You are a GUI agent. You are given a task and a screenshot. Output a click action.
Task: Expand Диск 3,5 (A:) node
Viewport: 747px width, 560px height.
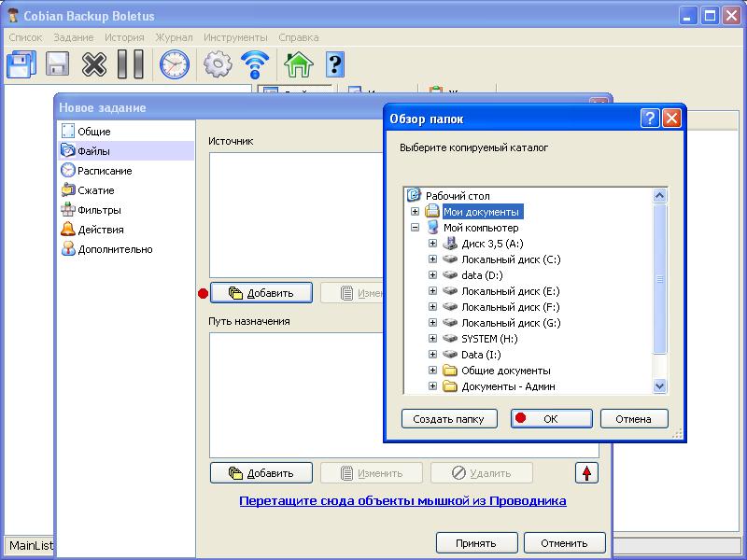(432, 244)
